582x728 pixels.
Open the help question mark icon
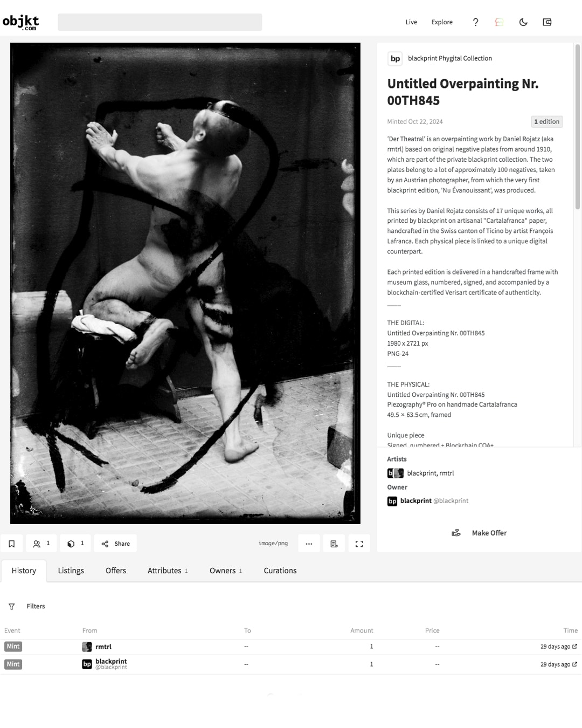click(x=475, y=22)
